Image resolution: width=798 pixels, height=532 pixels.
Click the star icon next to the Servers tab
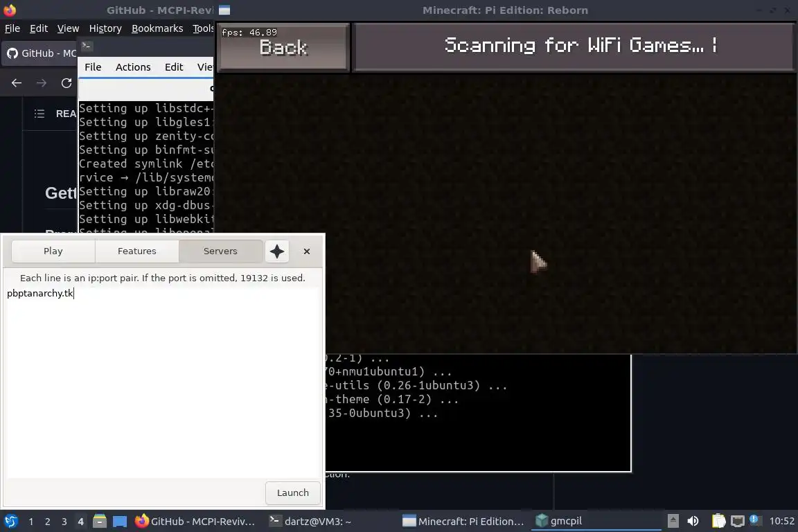coord(277,251)
